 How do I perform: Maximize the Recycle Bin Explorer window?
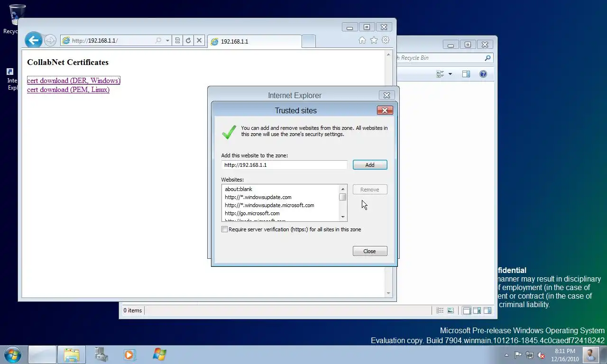[468, 45]
